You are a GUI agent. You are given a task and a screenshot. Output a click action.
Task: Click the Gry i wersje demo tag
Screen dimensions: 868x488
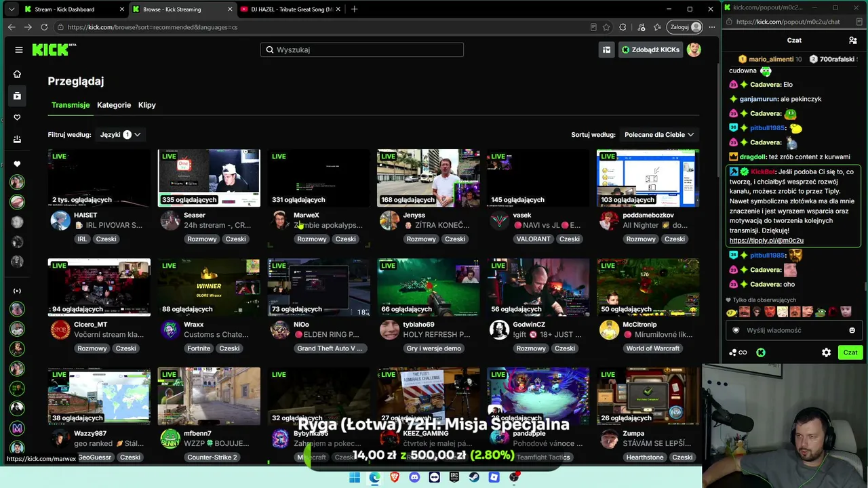click(x=434, y=348)
